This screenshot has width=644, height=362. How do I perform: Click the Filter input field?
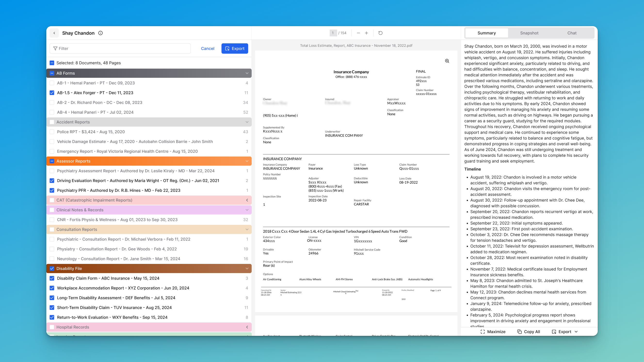pyautogui.click(x=120, y=48)
